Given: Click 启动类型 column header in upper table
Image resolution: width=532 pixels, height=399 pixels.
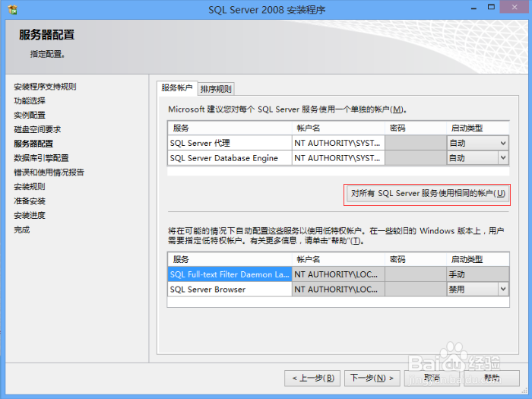Looking at the screenshot, I should tap(478, 128).
